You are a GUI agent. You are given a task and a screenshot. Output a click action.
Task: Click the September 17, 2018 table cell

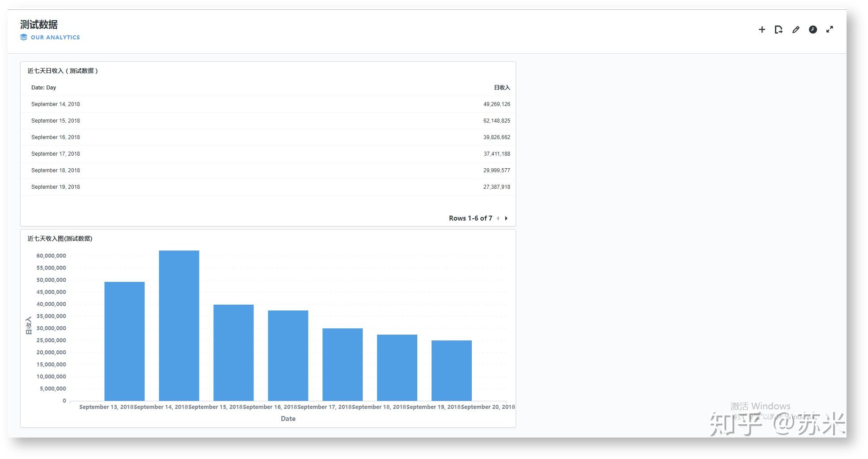(x=55, y=154)
